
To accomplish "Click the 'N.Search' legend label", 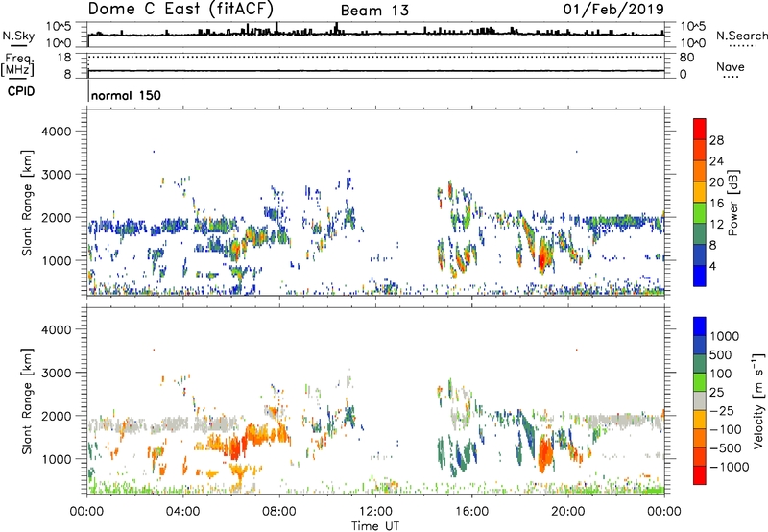I will click(x=741, y=36).
